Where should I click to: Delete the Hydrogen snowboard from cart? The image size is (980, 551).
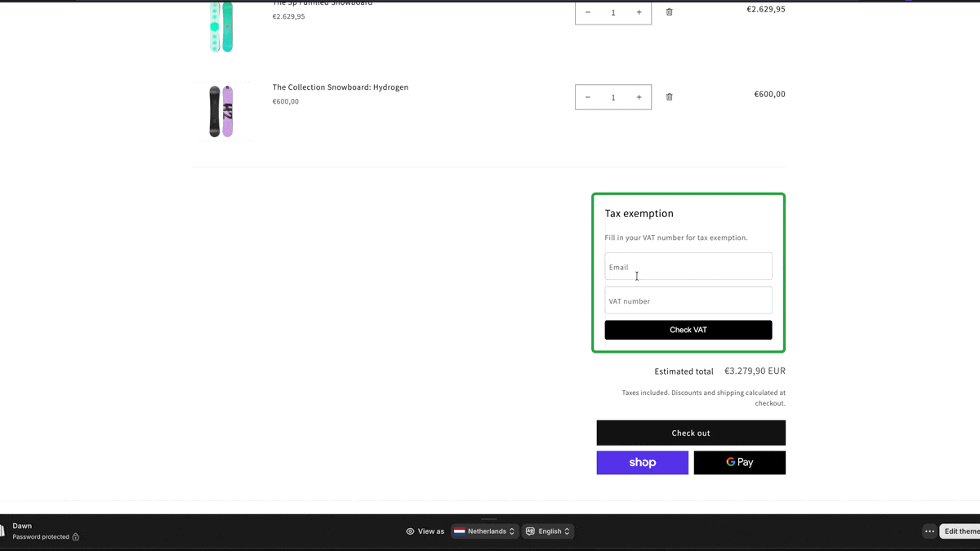tap(670, 97)
